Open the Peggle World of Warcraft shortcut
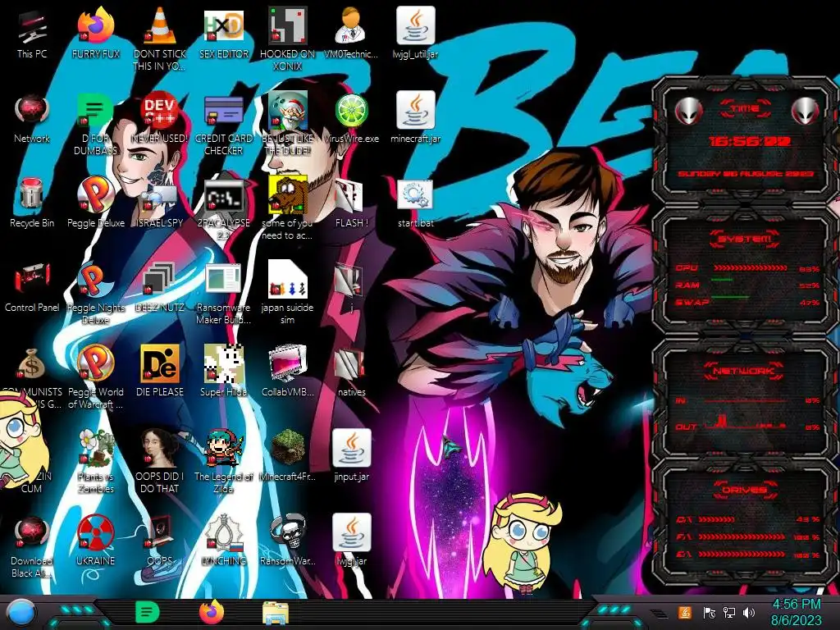Image resolution: width=840 pixels, height=630 pixels. click(95, 377)
